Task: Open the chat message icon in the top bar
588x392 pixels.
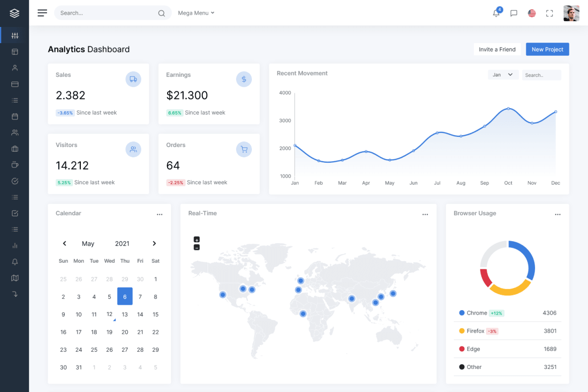Action: pos(514,13)
